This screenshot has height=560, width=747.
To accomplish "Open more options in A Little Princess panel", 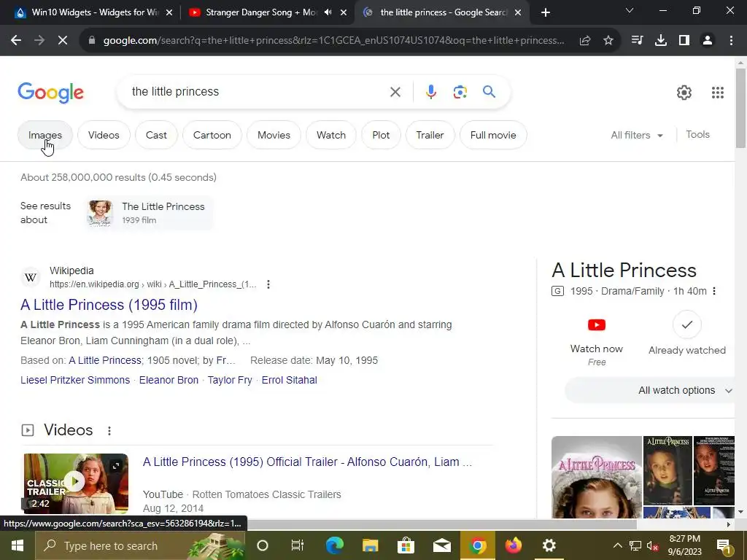I will click(713, 291).
